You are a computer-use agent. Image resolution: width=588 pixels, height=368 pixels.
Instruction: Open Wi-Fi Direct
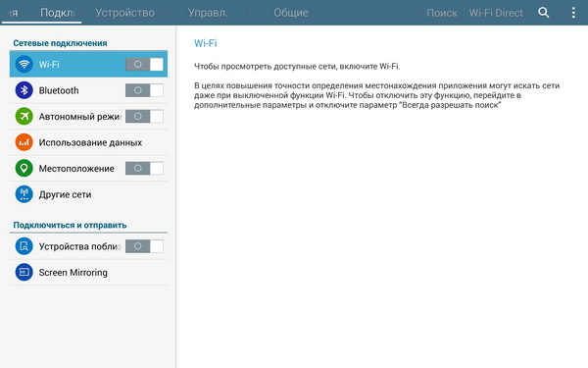coord(496,13)
